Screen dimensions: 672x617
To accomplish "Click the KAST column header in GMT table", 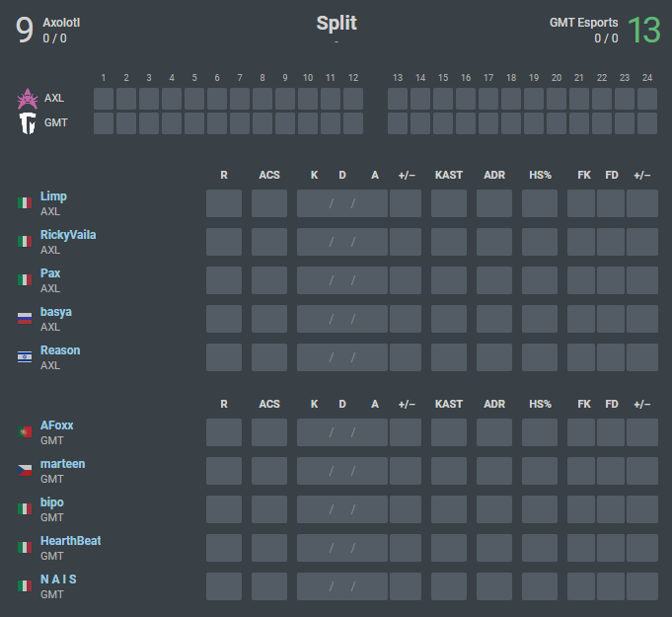I will coord(449,404).
